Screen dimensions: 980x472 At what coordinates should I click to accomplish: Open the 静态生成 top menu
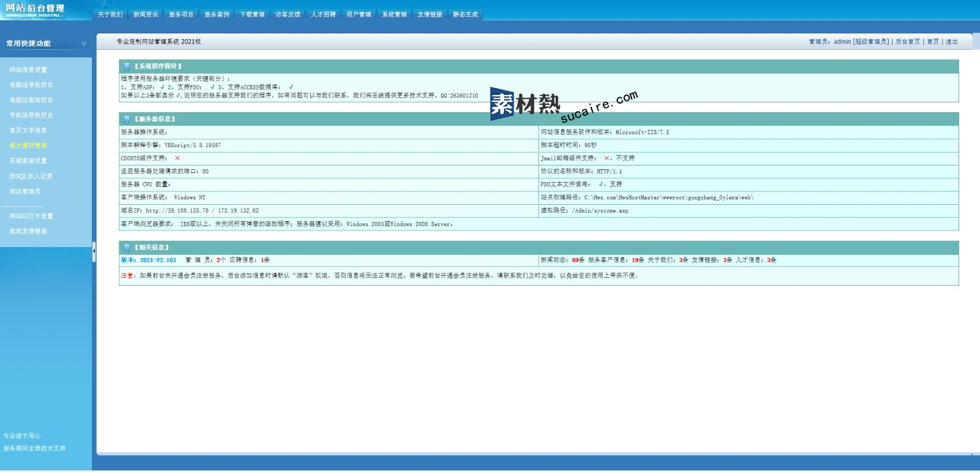pos(466,14)
